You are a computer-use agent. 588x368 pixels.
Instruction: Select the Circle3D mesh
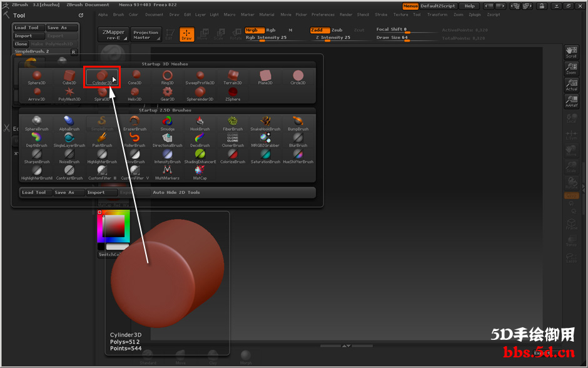(298, 77)
